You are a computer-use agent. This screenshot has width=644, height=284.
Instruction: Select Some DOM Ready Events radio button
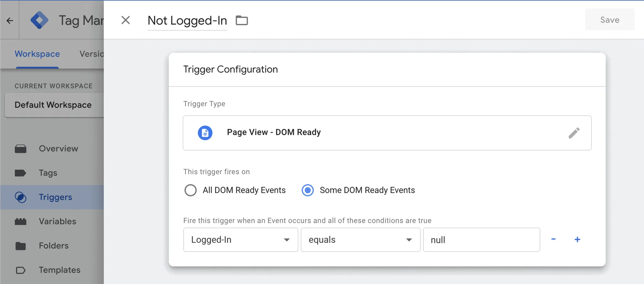(308, 190)
